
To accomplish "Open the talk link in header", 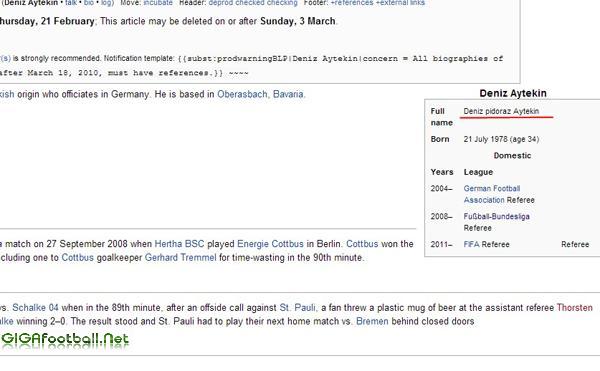I will click(x=71, y=3).
